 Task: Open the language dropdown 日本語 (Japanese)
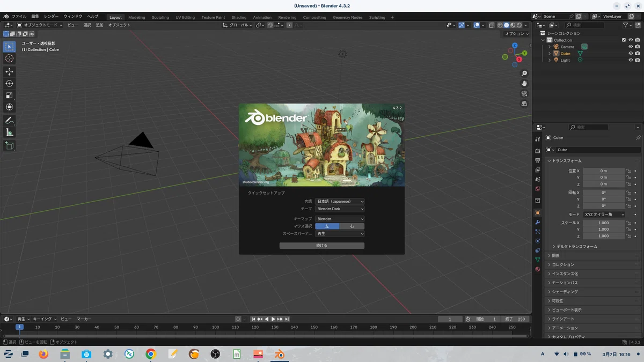point(340,202)
